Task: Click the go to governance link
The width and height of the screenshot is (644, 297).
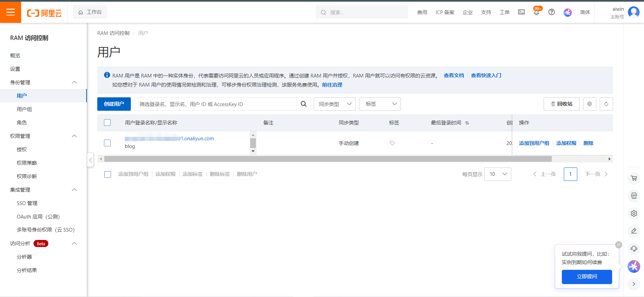Action: (x=332, y=85)
